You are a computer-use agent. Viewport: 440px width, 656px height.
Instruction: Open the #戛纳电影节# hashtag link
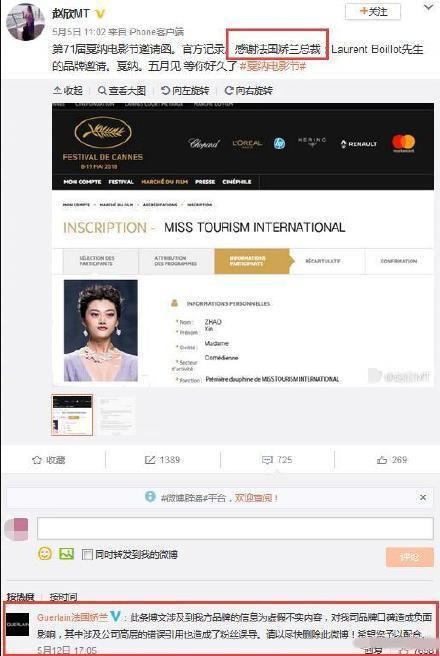273,66
